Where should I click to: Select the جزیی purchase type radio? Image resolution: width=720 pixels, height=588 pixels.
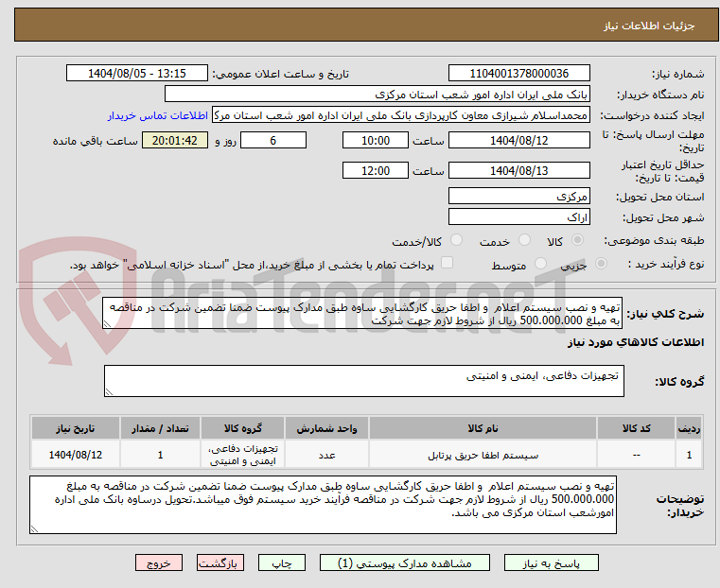[601, 263]
